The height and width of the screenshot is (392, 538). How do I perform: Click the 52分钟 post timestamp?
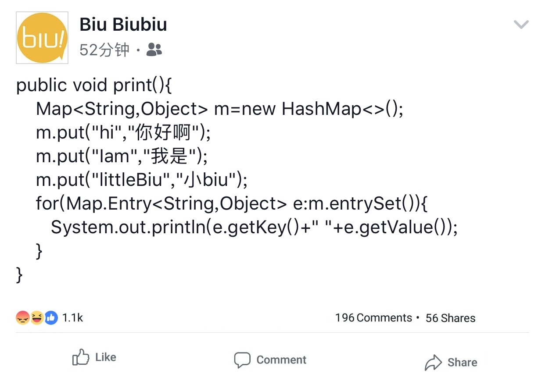tap(104, 50)
